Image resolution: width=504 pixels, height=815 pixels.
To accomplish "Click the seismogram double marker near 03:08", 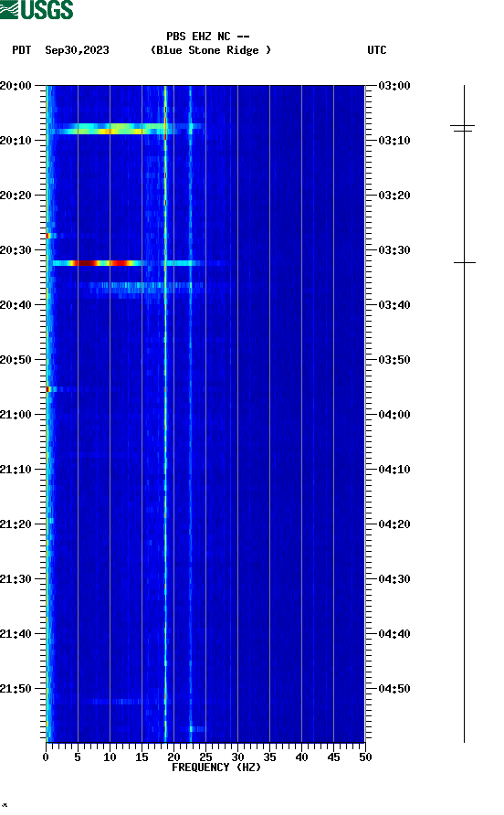I will (x=462, y=128).
